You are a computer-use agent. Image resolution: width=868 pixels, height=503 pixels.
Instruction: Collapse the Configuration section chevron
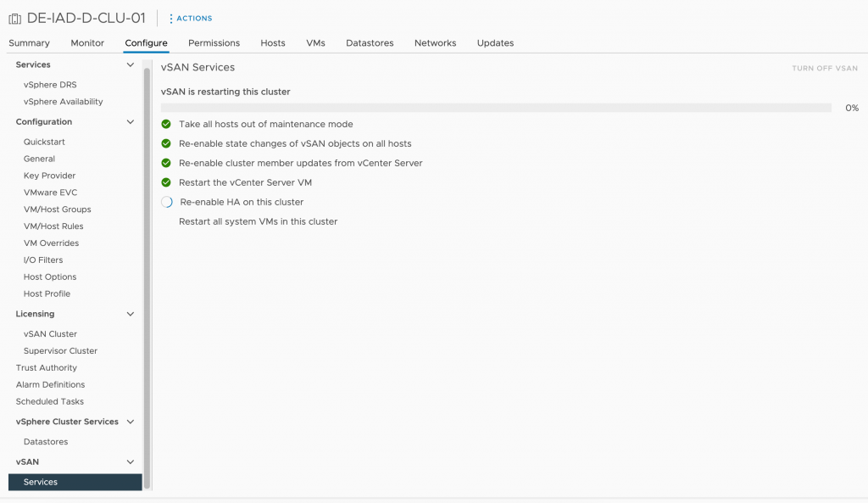[x=131, y=121]
